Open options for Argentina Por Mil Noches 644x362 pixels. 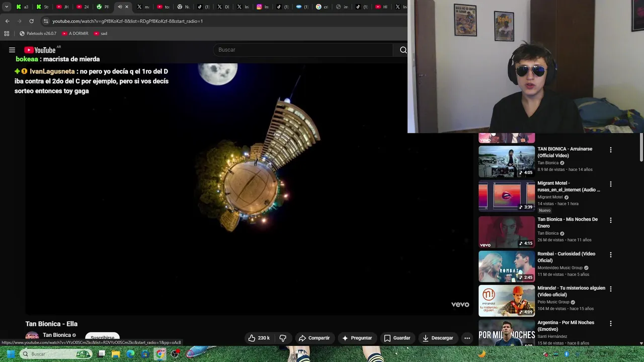[611, 323]
